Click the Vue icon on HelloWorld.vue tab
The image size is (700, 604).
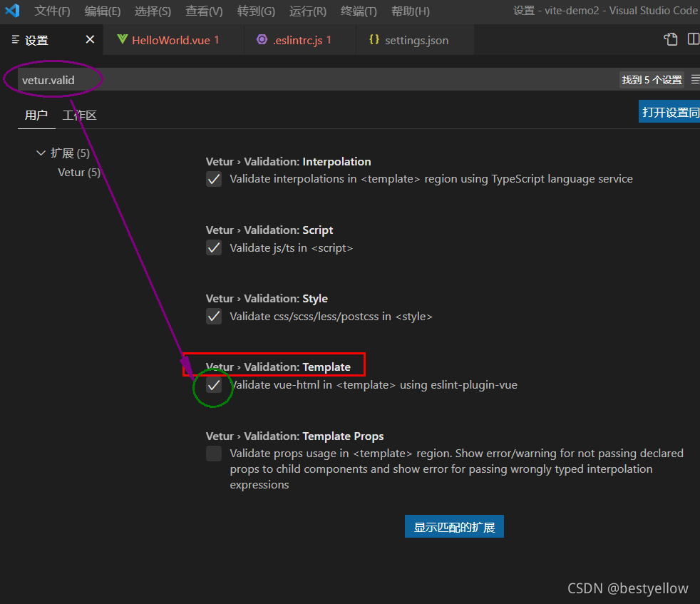pyautogui.click(x=122, y=39)
